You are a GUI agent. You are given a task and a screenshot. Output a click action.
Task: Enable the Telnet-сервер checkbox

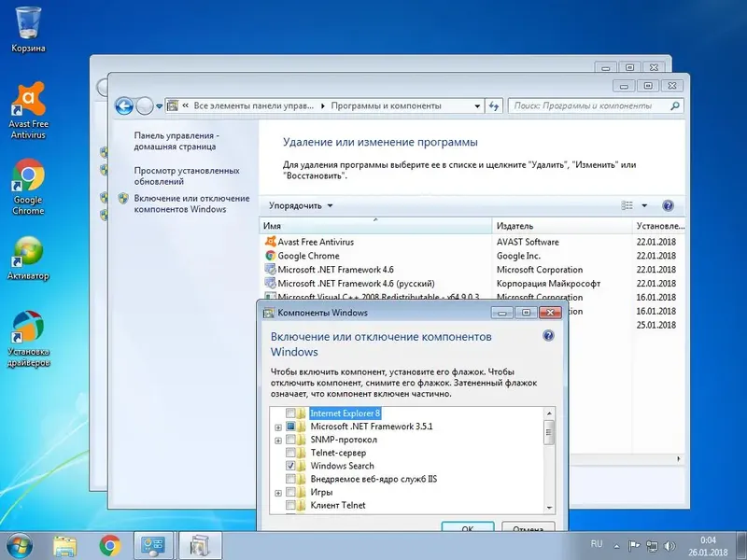(290, 453)
